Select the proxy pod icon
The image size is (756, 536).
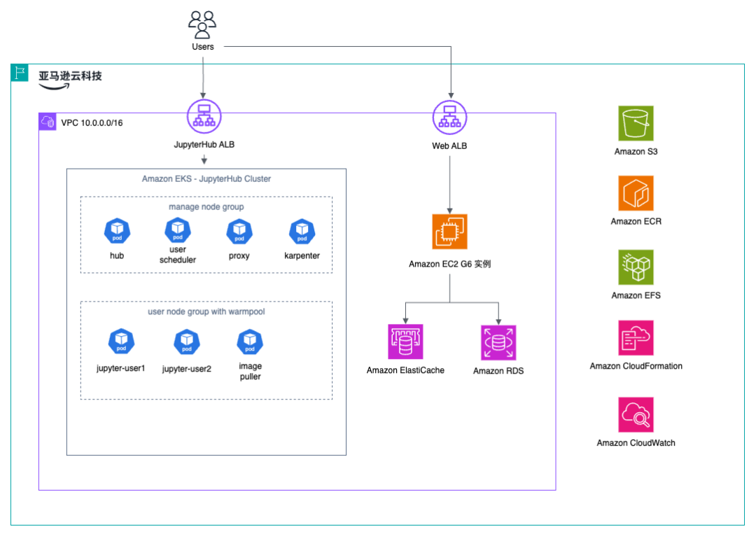click(x=239, y=232)
